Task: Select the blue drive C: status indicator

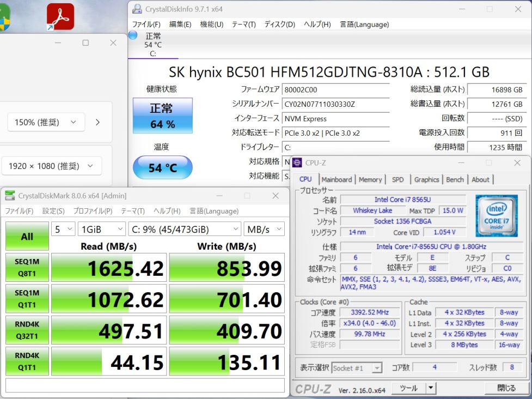Action: point(133,36)
